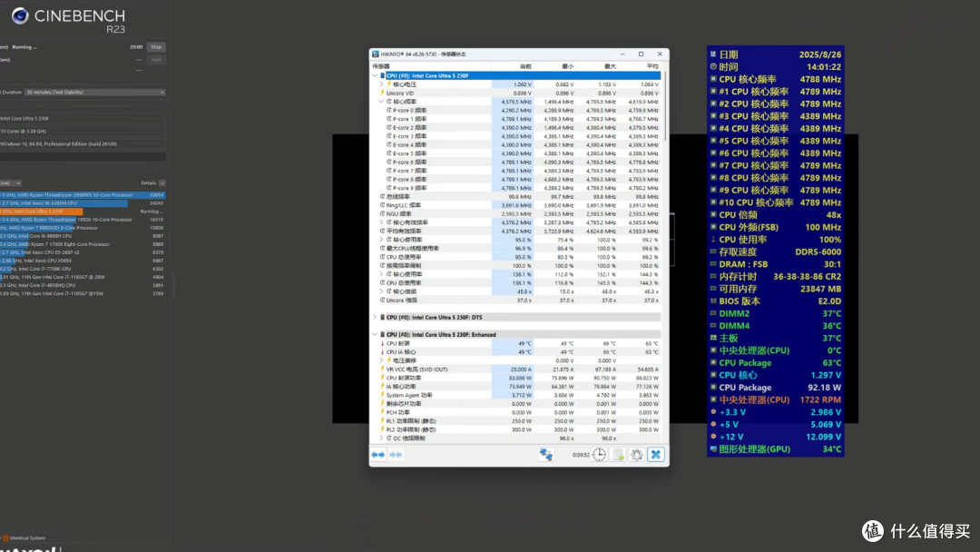The height and width of the screenshot is (552, 980).
Task: Collapse the first CPU [#0] Intel Core Ultra 5 230F group
Action: [x=375, y=75]
